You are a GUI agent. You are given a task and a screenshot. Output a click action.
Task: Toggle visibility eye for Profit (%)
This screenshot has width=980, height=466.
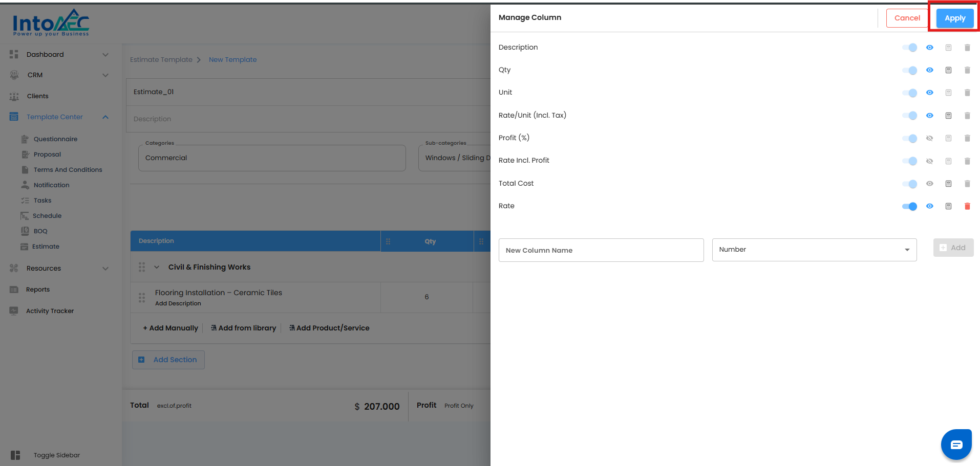pos(929,138)
